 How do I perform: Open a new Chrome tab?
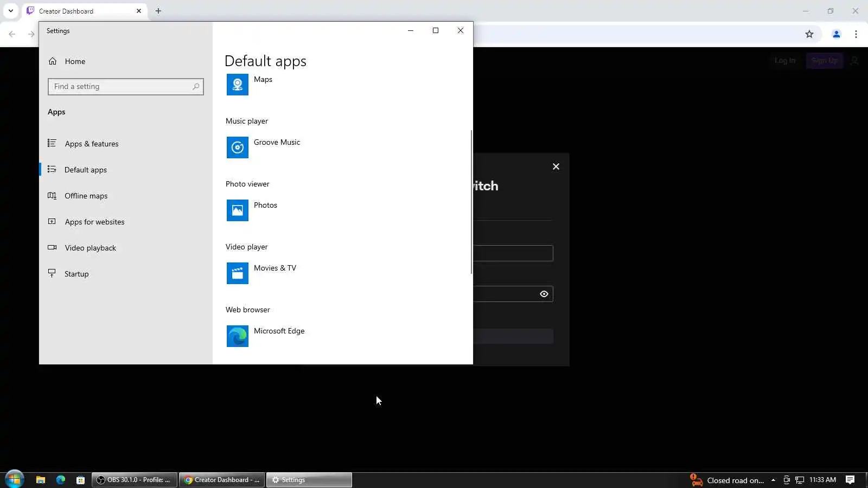[158, 11]
